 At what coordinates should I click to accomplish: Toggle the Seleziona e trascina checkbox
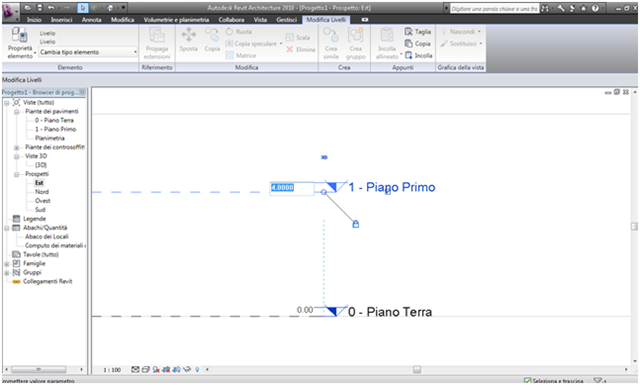527,381
